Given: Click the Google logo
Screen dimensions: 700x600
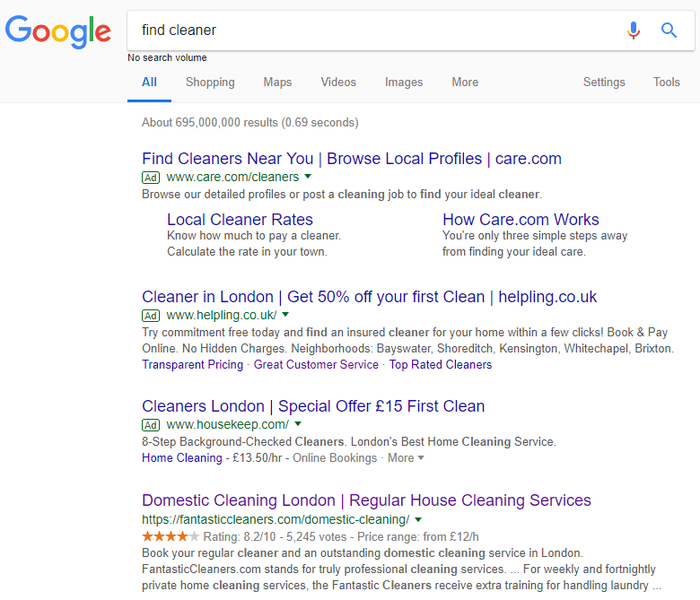Looking at the screenshot, I should 58,31.
